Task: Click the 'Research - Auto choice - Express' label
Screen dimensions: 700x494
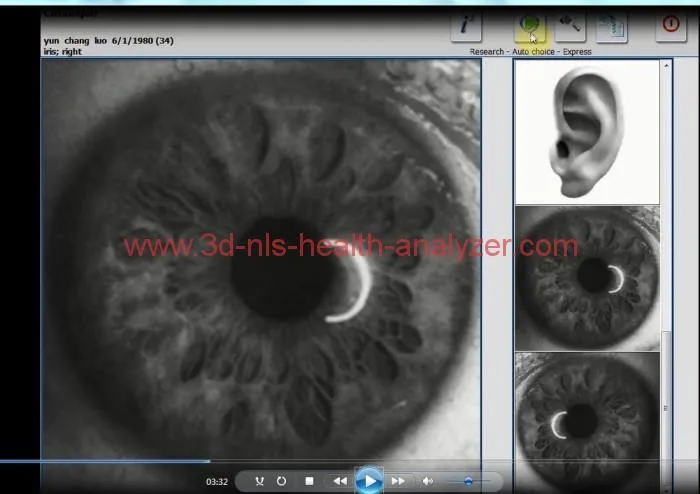Action: 530,52
